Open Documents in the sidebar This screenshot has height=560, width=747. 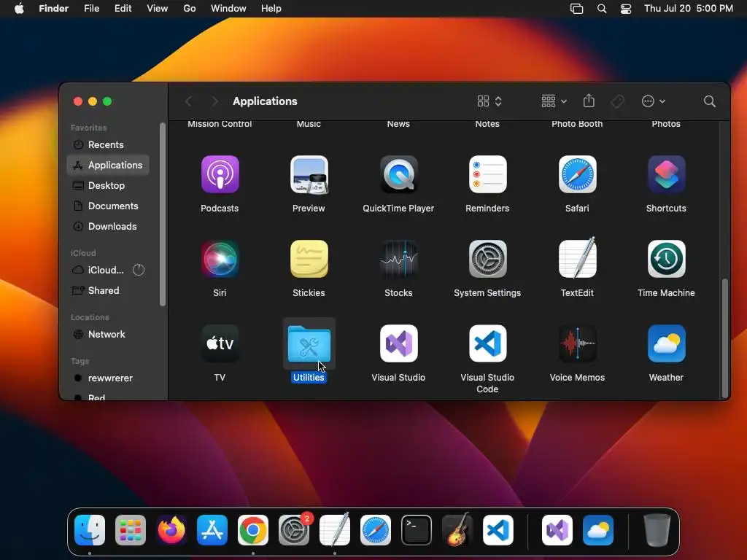pyautogui.click(x=108, y=206)
